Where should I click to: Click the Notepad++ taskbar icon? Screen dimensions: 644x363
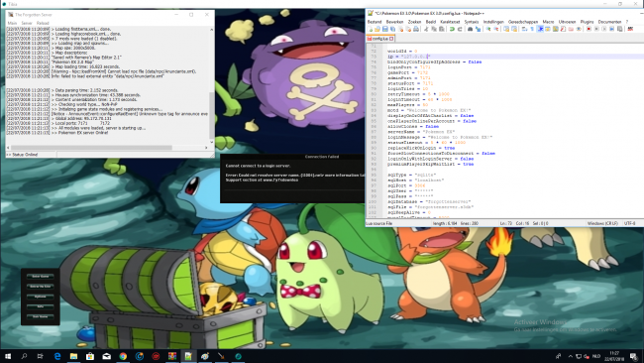click(188, 356)
